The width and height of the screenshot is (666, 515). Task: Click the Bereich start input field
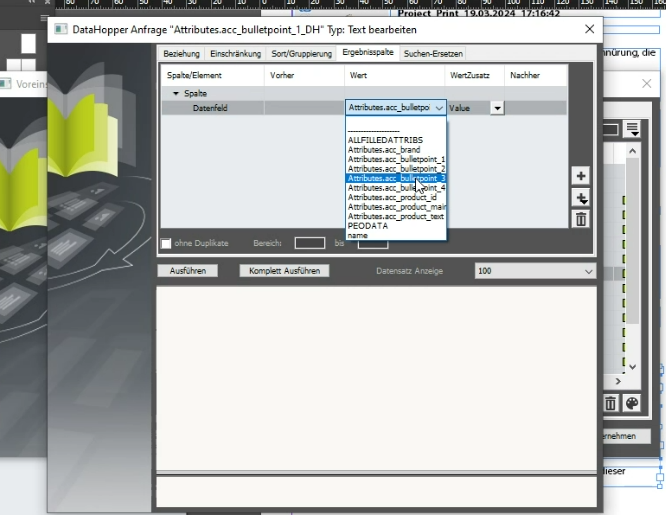(x=310, y=243)
